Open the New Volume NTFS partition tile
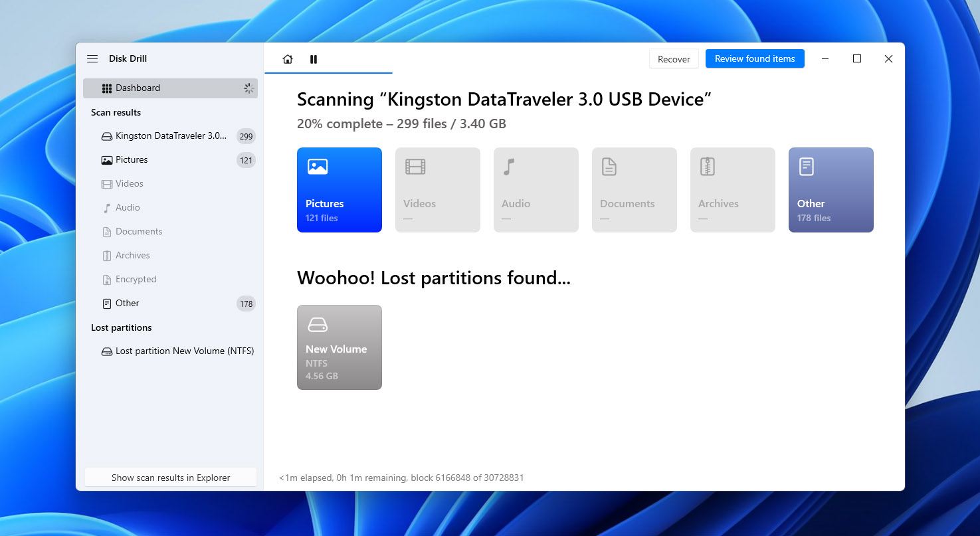Image resolution: width=980 pixels, height=536 pixels. click(340, 347)
